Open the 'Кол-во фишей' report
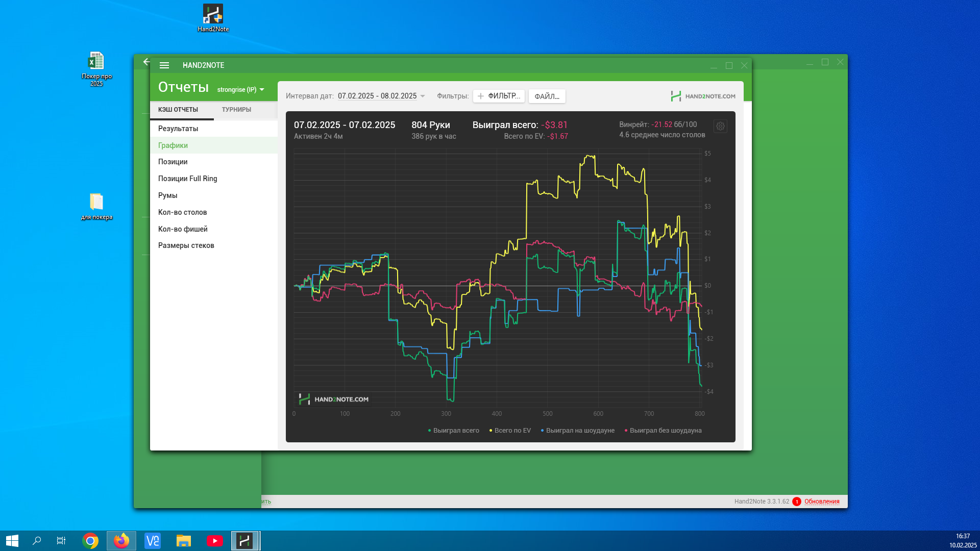Image resolution: width=980 pixels, height=551 pixels. pyautogui.click(x=214, y=229)
